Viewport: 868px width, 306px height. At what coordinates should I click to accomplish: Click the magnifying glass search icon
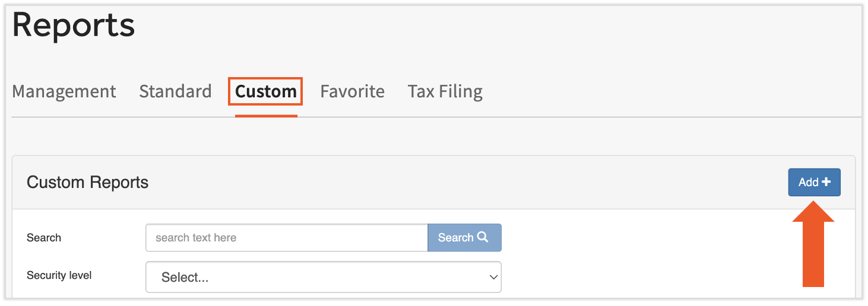(x=483, y=237)
